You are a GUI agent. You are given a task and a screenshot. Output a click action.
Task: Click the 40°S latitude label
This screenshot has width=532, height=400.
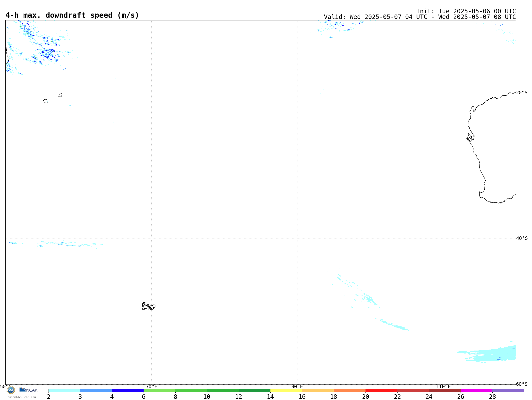coord(522,238)
